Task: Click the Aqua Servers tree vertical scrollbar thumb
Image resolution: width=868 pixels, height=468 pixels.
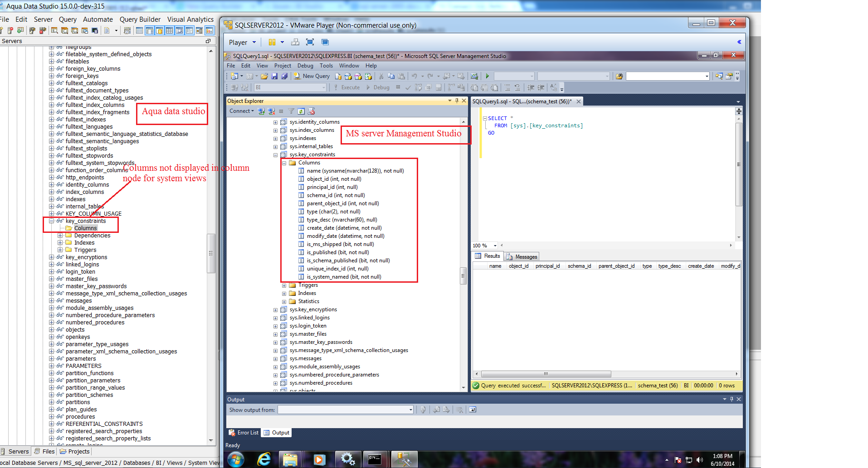Action: tap(211, 253)
